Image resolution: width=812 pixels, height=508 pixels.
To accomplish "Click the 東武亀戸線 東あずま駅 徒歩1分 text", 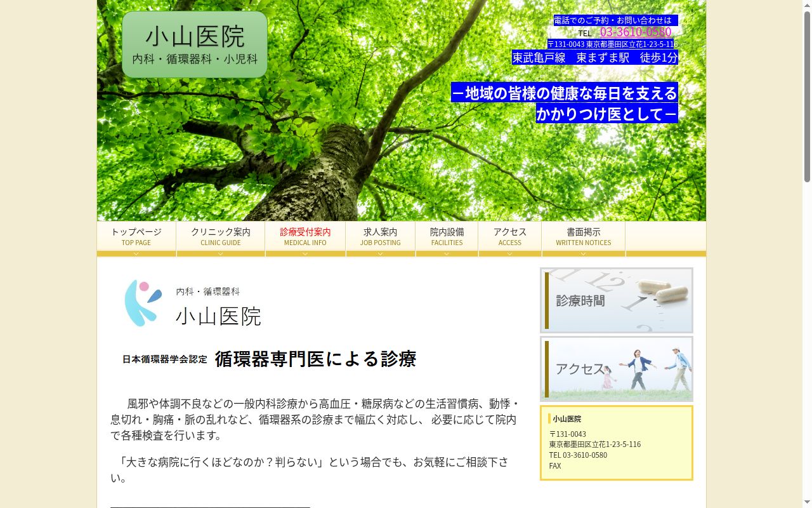I will 595,57.
